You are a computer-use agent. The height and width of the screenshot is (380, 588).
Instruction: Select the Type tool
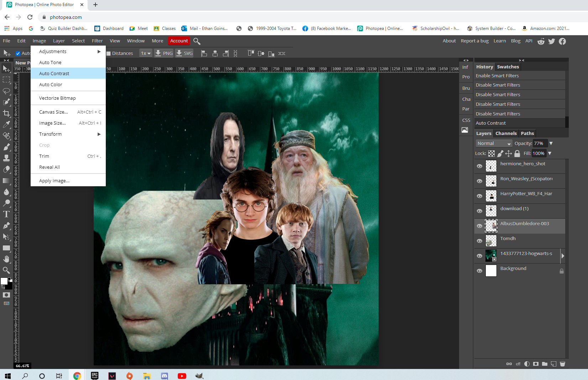(x=6, y=214)
